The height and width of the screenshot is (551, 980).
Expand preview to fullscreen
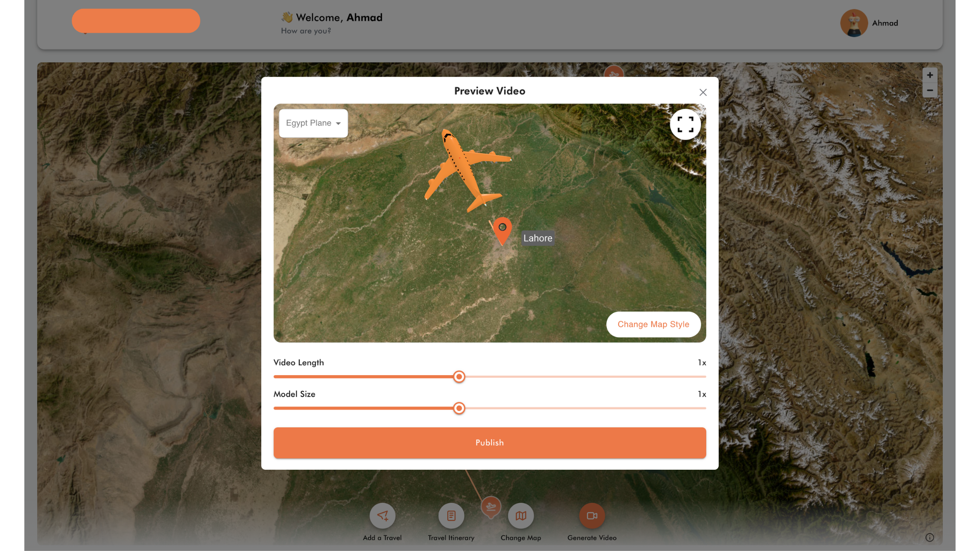[685, 124]
